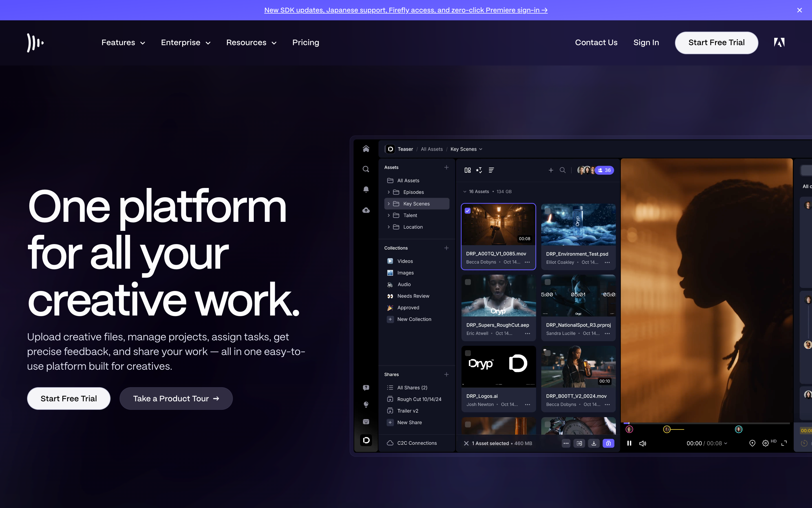
Task: Expand the Location folder
Action: click(389, 227)
